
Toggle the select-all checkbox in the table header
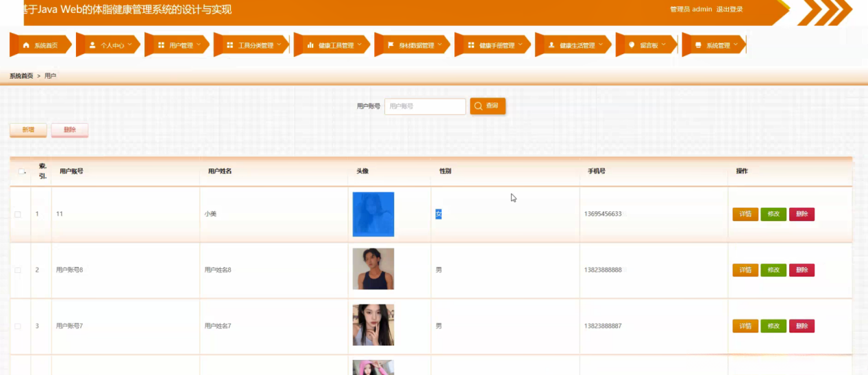pyautogui.click(x=21, y=171)
